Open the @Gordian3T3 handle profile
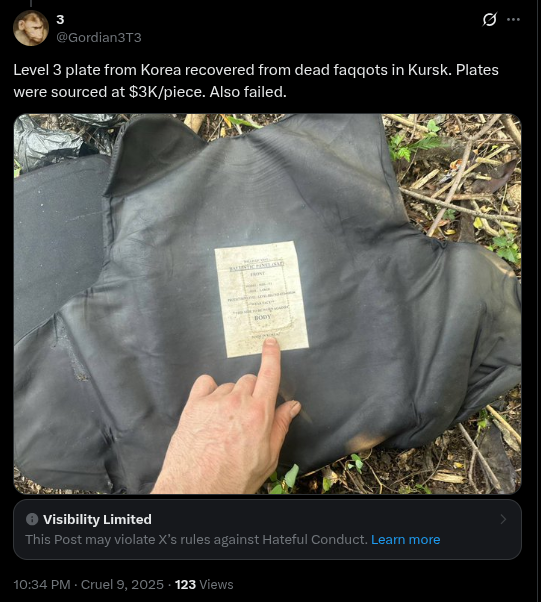 click(x=99, y=37)
